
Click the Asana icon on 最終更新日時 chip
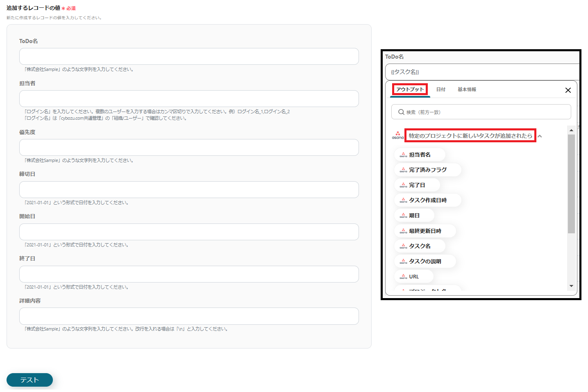[403, 231]
